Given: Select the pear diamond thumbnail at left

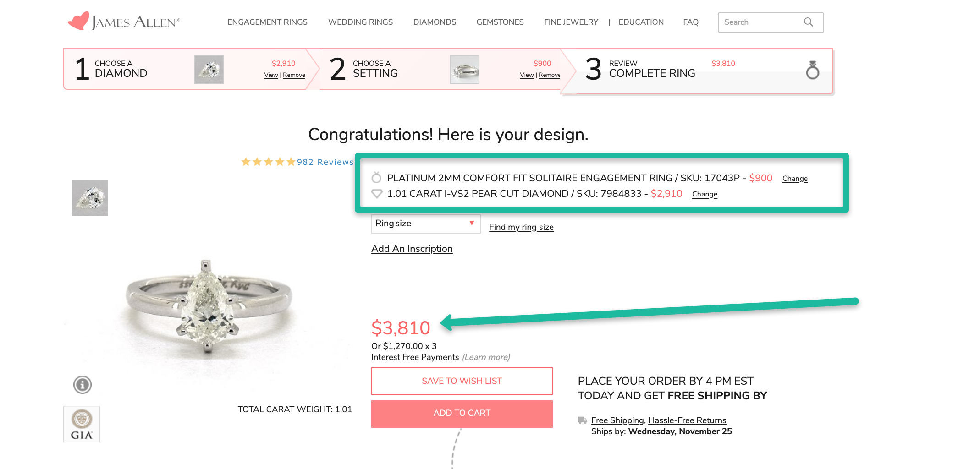Looking at the screenshot, I should point(90,198).
